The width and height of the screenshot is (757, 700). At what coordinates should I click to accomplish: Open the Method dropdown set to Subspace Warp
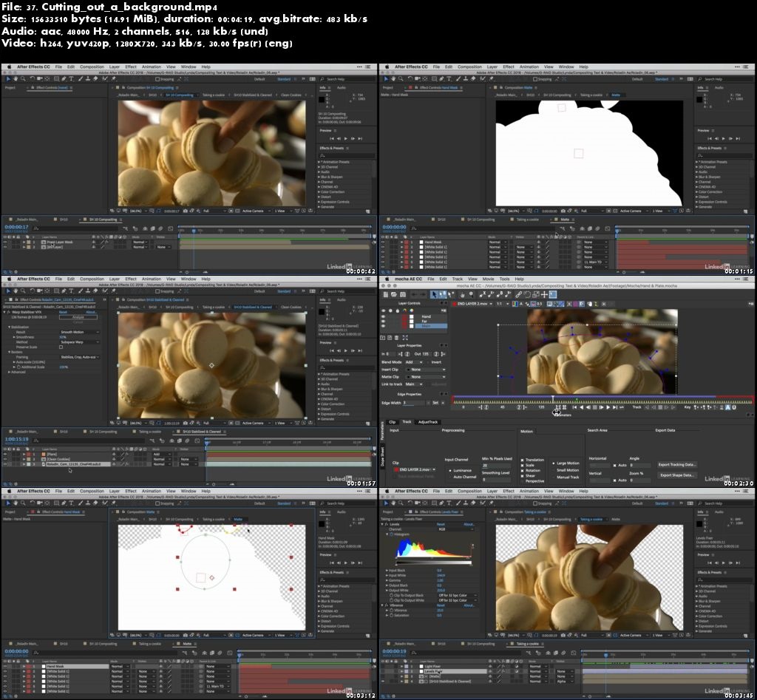[79, 341]
